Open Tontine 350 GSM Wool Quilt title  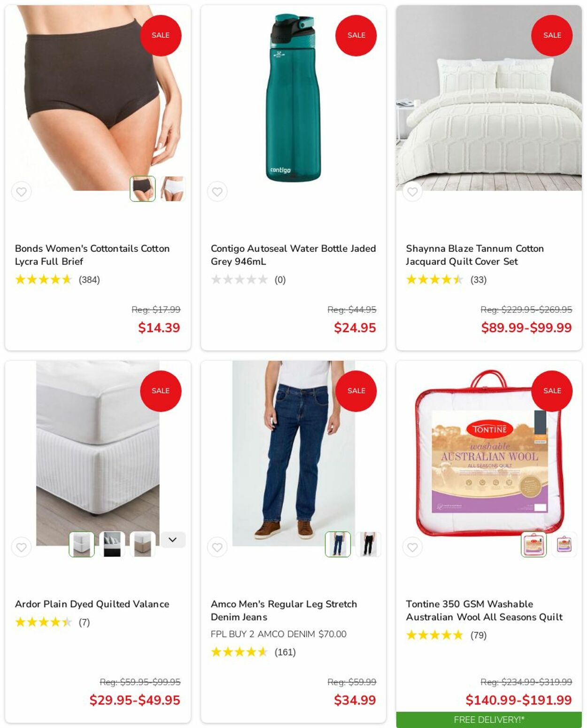click(x=484, y=611)
